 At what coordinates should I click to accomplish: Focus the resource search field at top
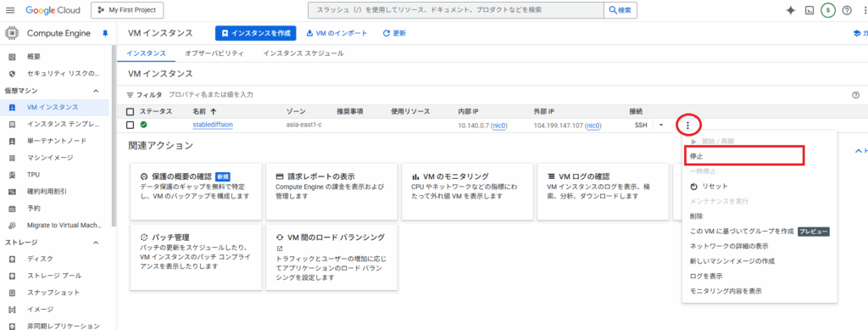coord(455,10)
